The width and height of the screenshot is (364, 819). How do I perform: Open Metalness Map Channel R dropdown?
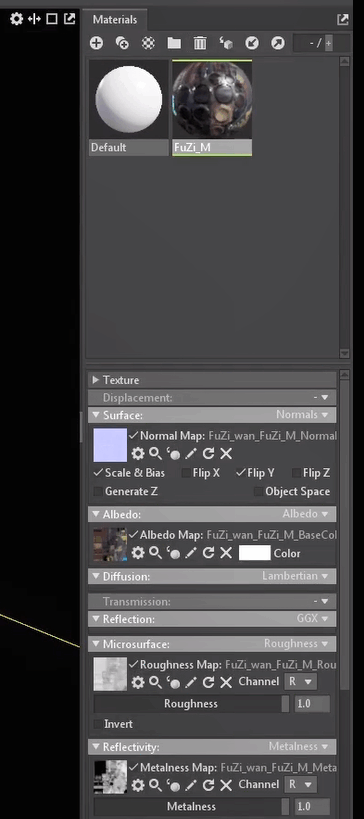[300, 784]
